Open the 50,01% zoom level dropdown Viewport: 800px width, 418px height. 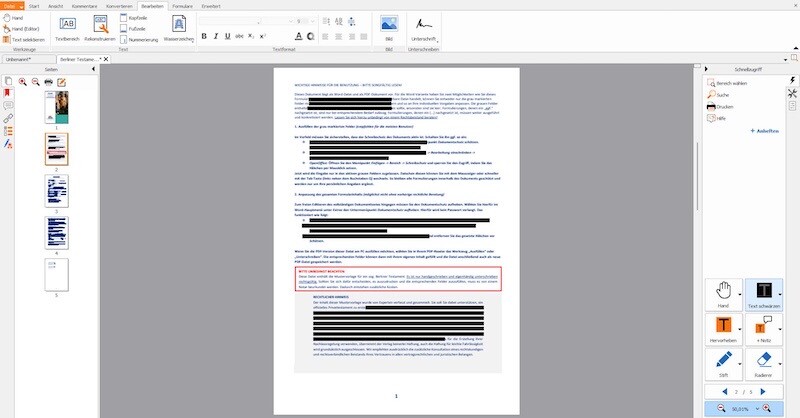[x=757, y=408]
